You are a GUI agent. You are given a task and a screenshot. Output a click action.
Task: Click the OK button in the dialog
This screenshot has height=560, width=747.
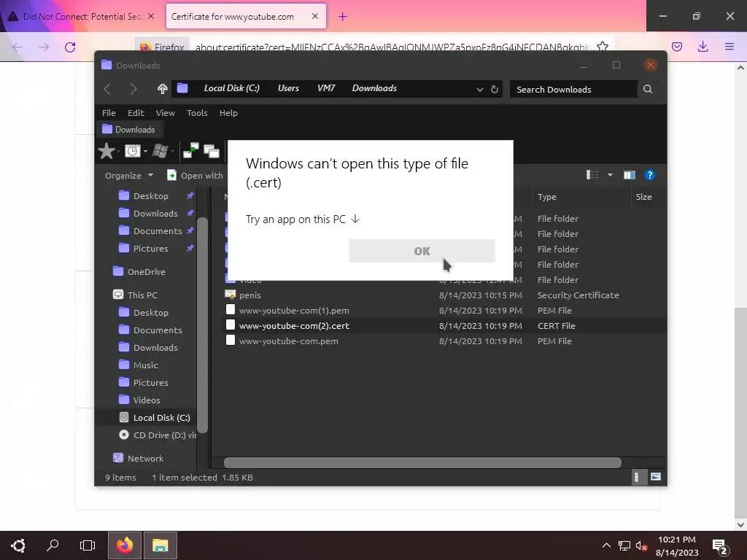click(422, 251)
